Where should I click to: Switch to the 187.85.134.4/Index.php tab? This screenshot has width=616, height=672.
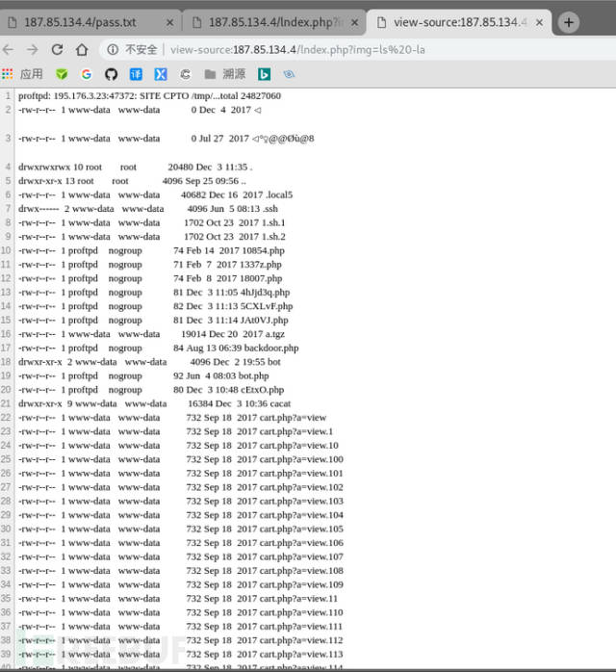click(274, 22)
